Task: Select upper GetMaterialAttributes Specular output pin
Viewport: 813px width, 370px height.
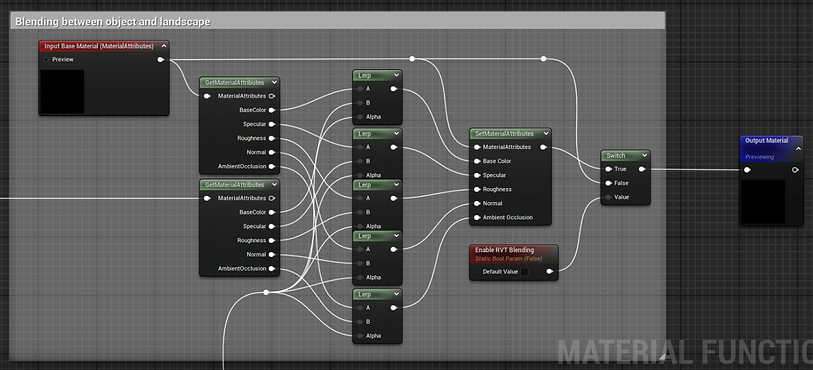Action: (272, 124)
